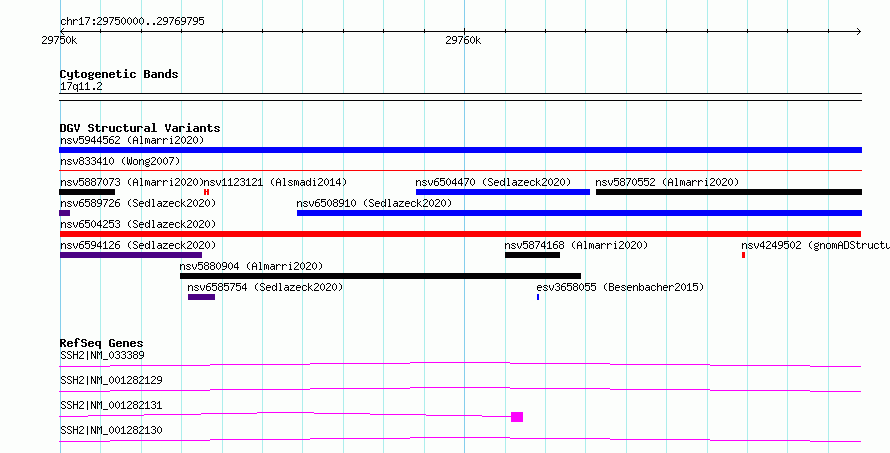Image resolution: width=890 pixels, height=453 pixels.
Task: Click the 17q11.2 cytogenetic band bar
Action: pos(460,97)
